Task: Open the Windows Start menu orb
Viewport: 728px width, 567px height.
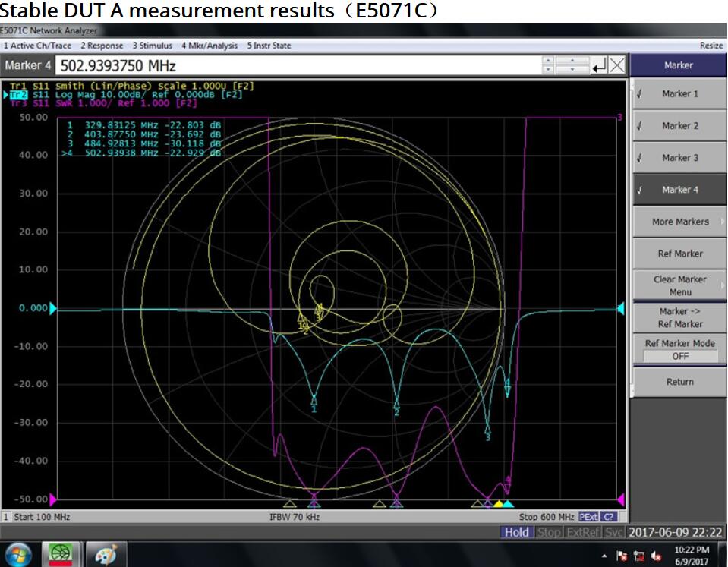Action: [17, 555]
